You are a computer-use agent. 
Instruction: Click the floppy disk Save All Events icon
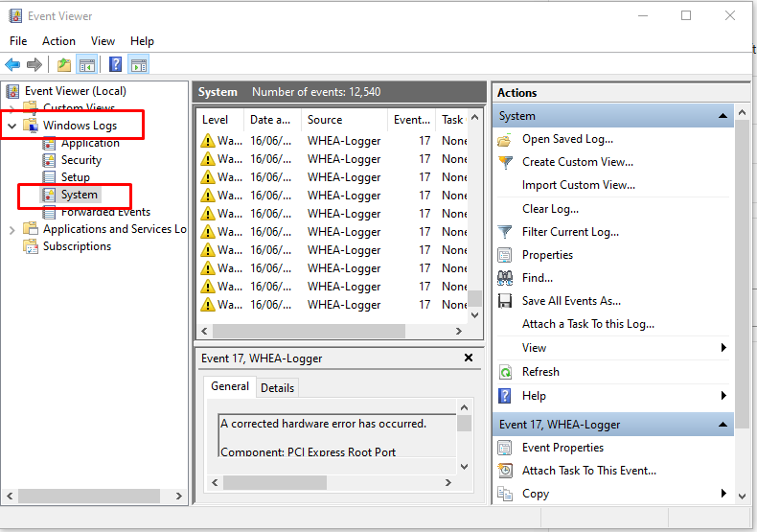[505, 301]
